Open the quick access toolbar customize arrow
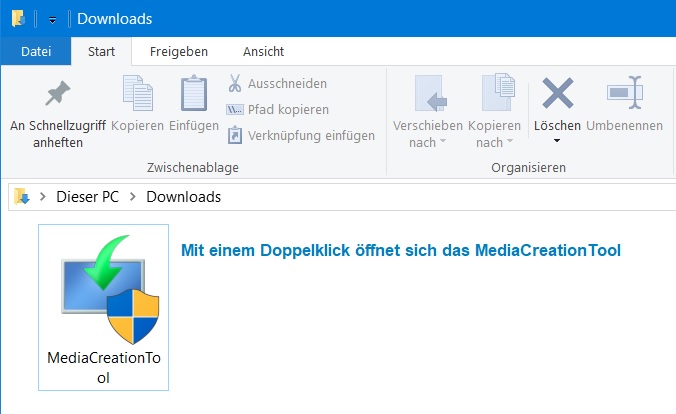 pyautogui.click(x=52, y=19)
